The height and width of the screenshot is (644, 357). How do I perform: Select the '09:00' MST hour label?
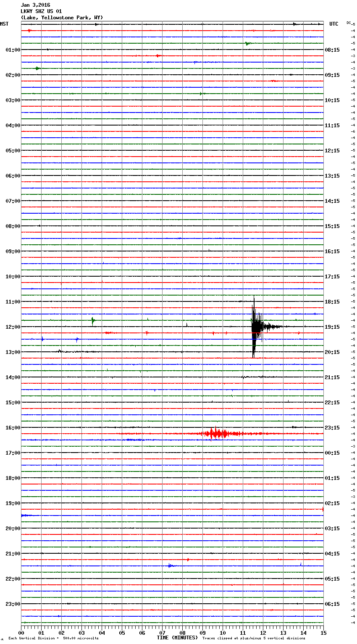click(13, 251)
